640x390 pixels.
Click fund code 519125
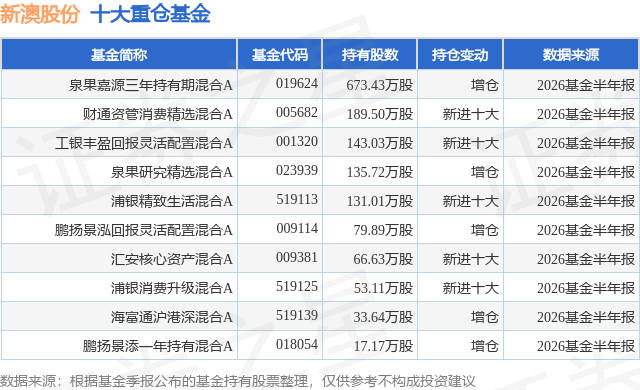click(x=297, y=286)
